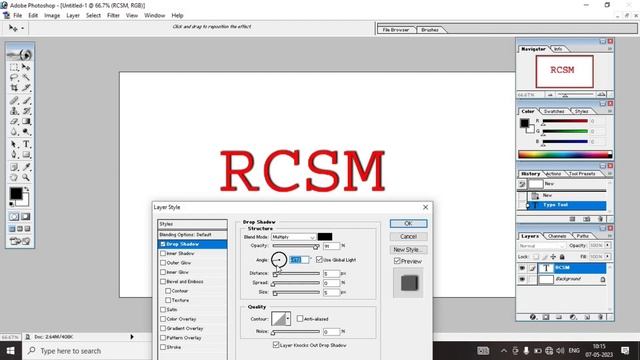Open the Window menu
This screenshot has width=640, height=360.
pyautogui.click(x=154, y=16)
